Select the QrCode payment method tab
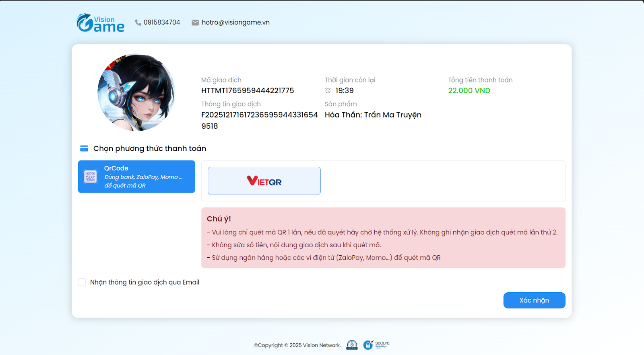644x355 pixels. 136,176
